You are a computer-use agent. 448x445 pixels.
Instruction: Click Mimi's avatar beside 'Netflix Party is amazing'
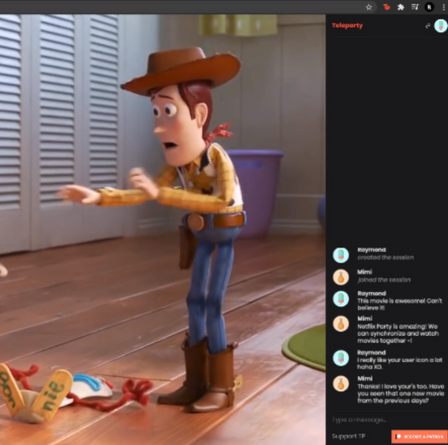(x=341, y=324)
